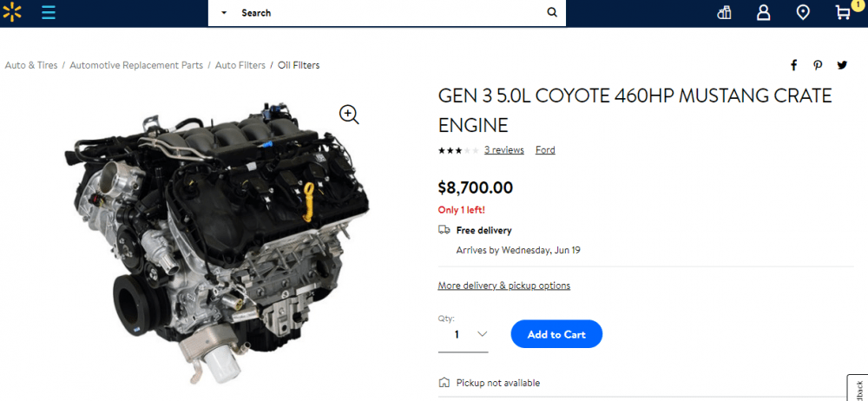The width and height of the screenshot is (868, 401).
Task: Share the product on Twitter
Action: [842, 65]
